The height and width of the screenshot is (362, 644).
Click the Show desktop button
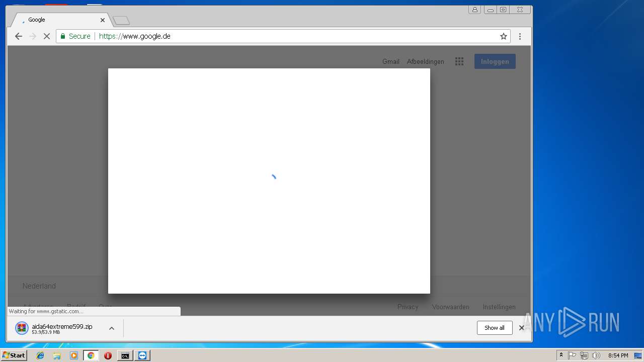(638, 355)
